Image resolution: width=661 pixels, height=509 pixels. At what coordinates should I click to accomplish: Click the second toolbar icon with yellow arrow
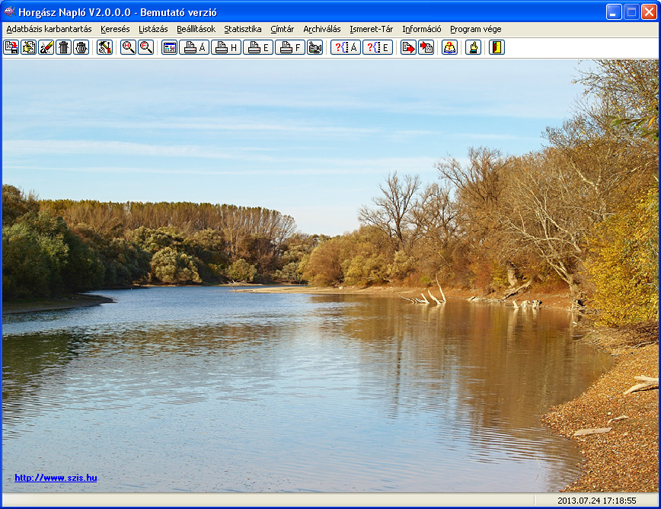tap(29, 47)
